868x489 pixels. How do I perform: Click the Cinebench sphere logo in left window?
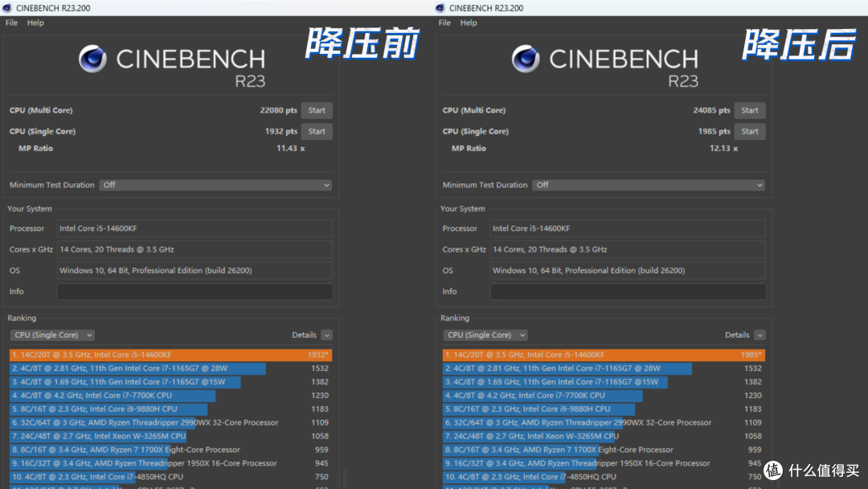[x=92, y=59]
